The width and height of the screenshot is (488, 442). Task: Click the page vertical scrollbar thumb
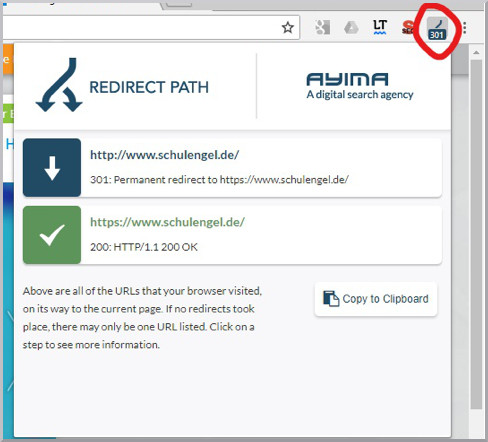coord(476,234)
